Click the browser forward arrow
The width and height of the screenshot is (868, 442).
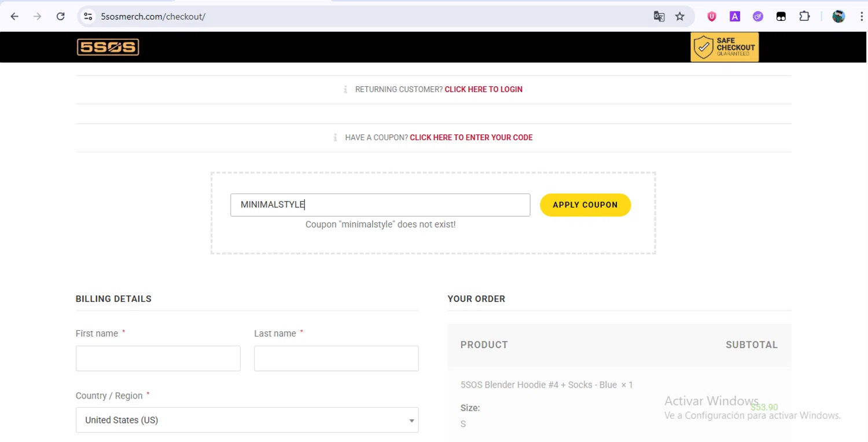(37, 16)
